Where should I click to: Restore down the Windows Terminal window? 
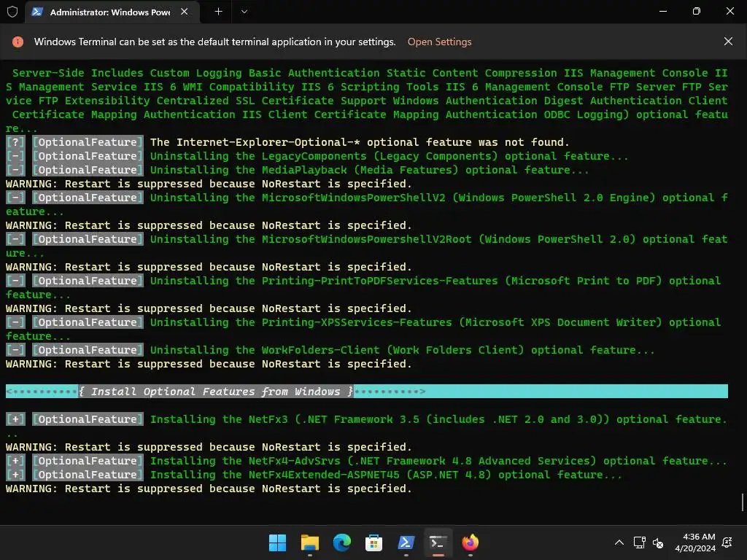click(x=697, y=11)
